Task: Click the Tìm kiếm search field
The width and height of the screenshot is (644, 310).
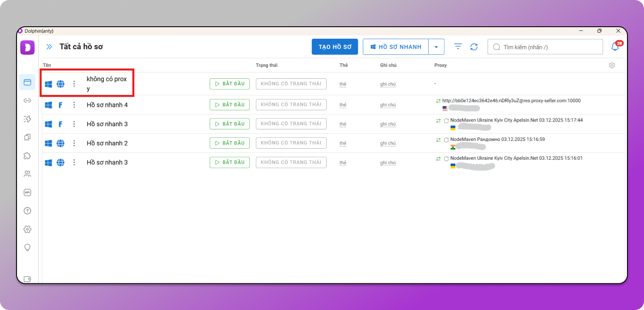Action: click(547, 47)
